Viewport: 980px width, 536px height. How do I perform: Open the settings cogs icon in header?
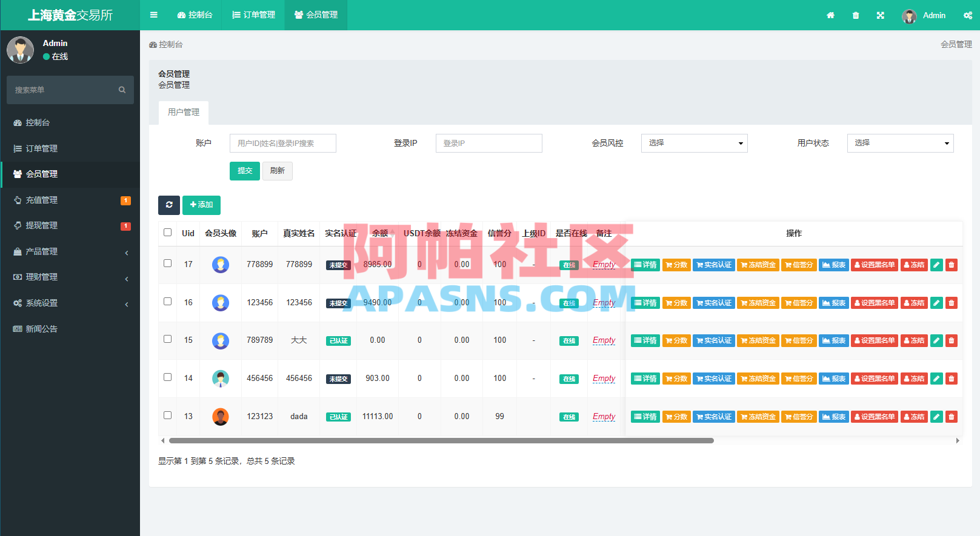(968, 15)
